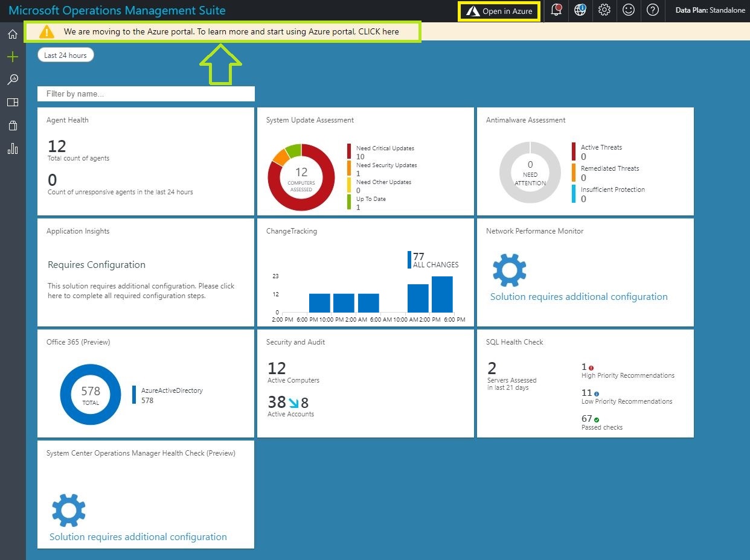Click the Settings gear in top bar

pos(604,10)
